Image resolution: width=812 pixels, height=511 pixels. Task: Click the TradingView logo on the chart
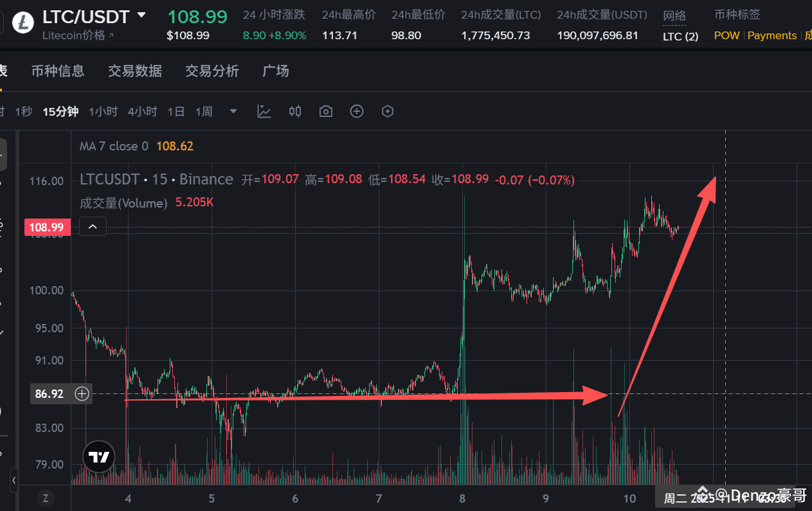(x=98, y=456)
